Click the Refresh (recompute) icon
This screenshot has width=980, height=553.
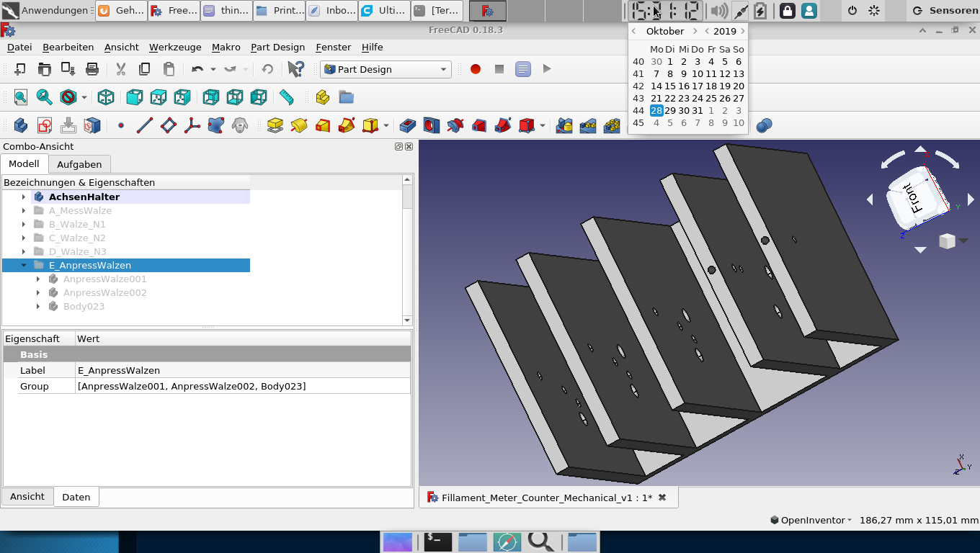click(x=267, y=69)
